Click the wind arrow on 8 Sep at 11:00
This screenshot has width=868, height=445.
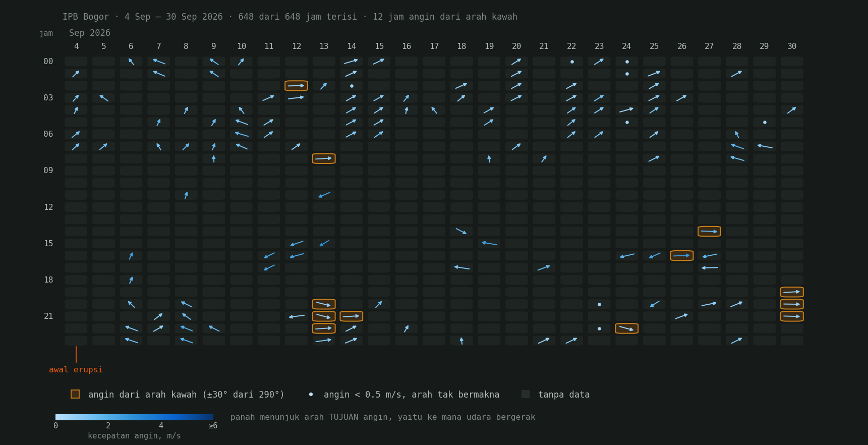coord(186,195)
